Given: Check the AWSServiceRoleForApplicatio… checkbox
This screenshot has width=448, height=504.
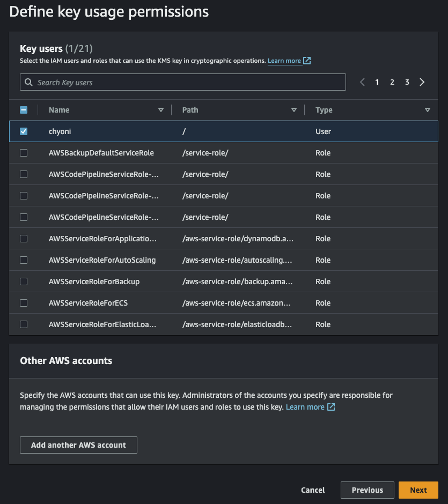Looking at the screenshot, I should (24, 239).
